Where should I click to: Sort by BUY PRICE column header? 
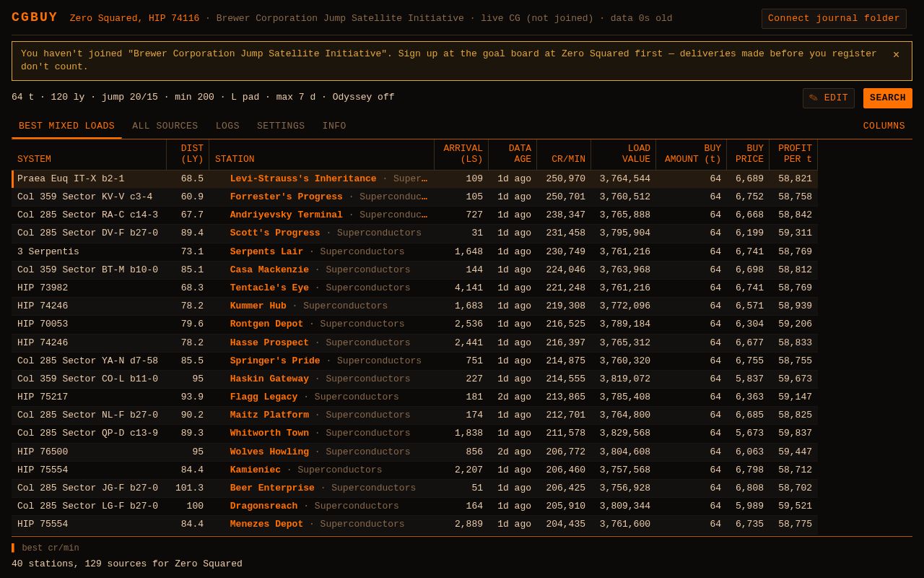749,154
